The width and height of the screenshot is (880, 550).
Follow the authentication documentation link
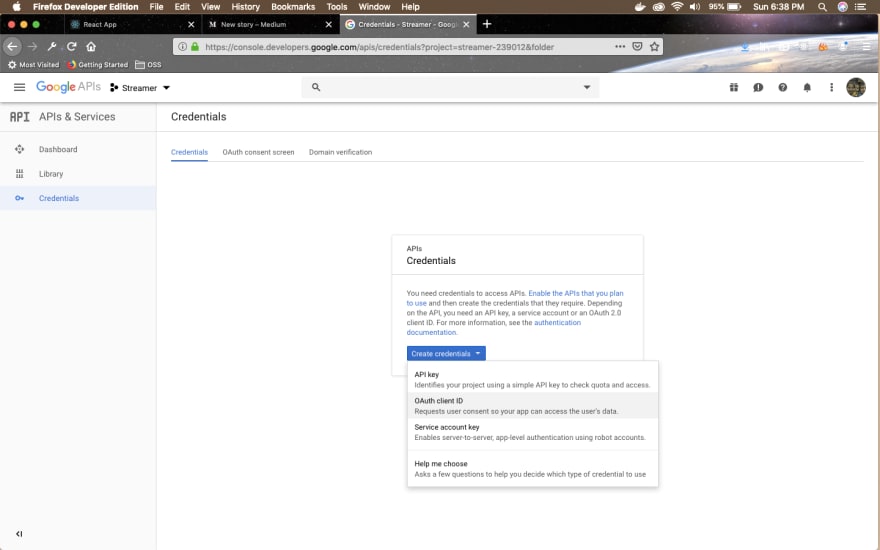[x=557, y=323]
